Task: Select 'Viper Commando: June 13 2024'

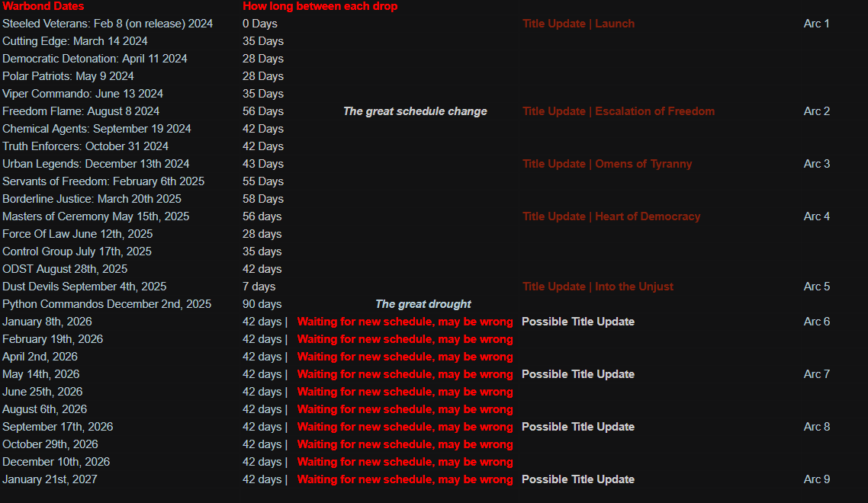Action: pos(82,94)
